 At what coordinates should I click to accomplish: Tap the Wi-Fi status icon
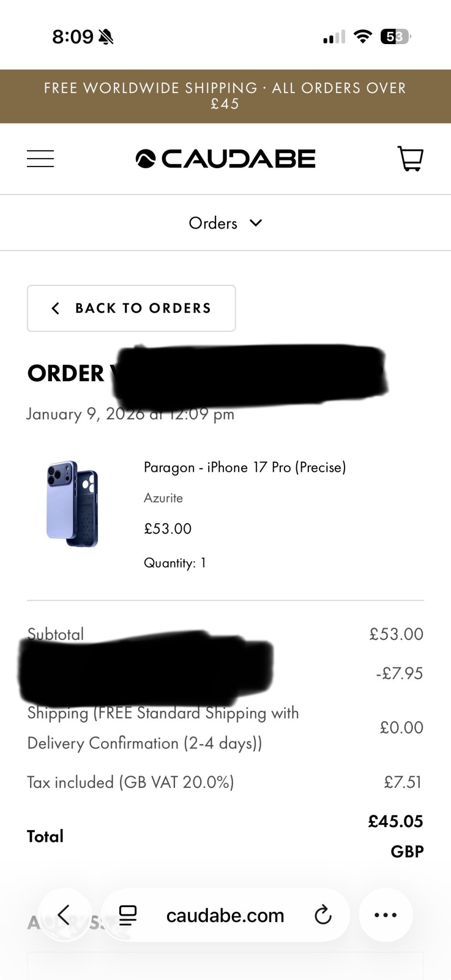[x=363, y=36]
